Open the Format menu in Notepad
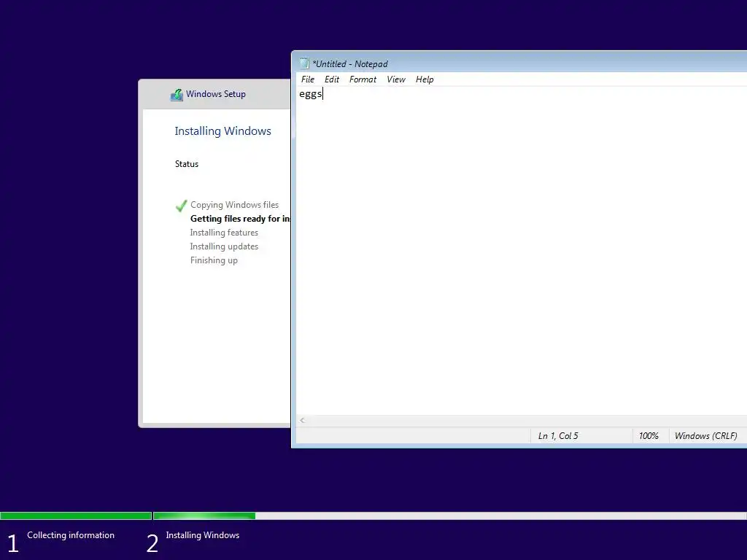This screenshot has height=560, width=747. point(363,79)
